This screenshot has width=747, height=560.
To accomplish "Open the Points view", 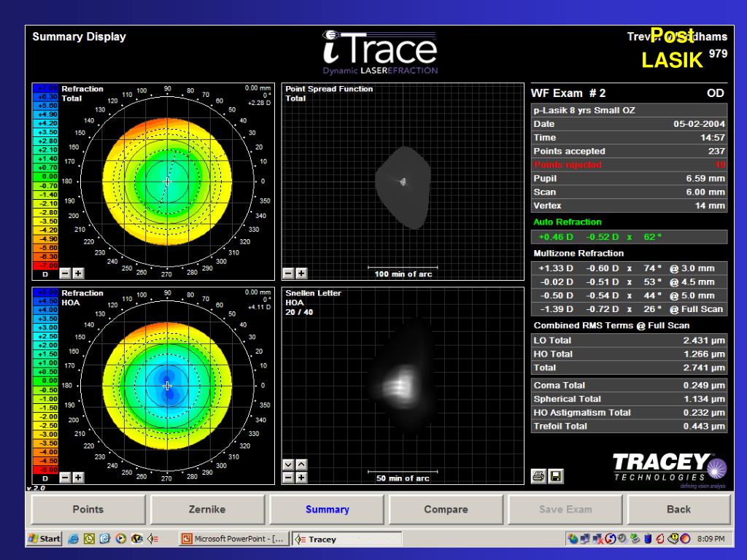I will [88, 509].
